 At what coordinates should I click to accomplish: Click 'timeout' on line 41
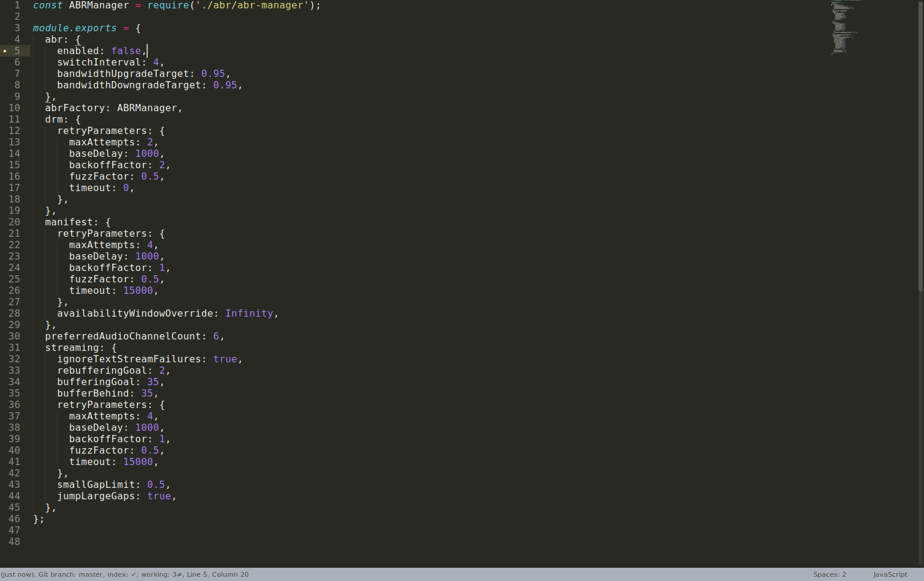(x=90, y=462)
